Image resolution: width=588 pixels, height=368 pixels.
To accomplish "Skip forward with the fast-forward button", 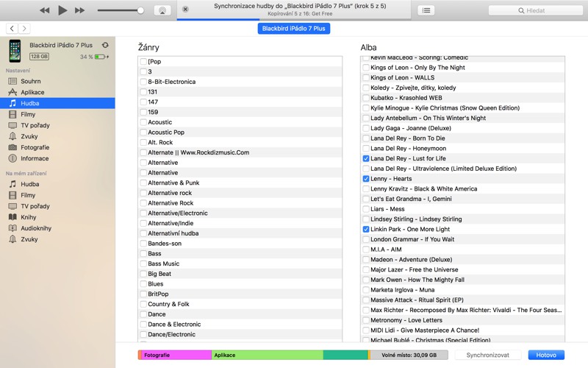I will point(79,10).
